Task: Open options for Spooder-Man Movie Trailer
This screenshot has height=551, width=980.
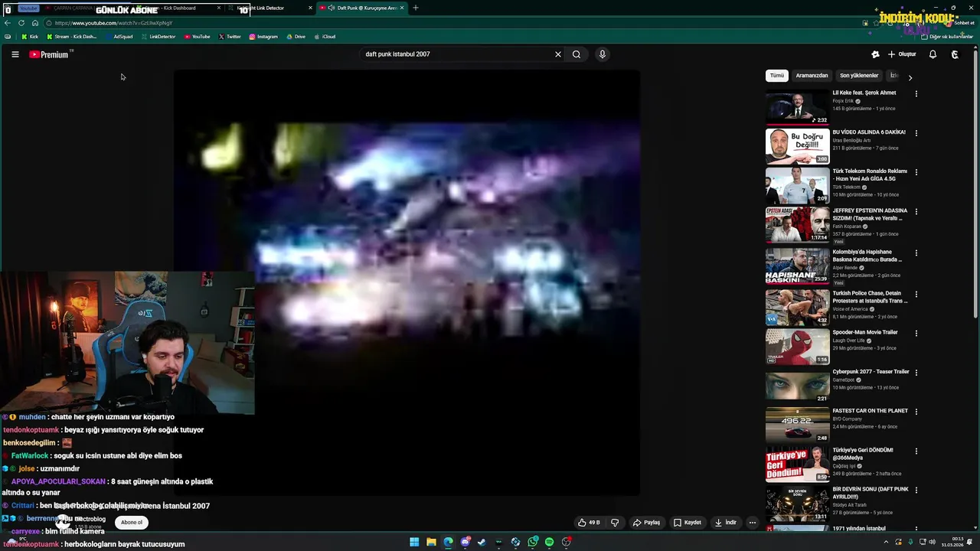Action: click(916, 333)
